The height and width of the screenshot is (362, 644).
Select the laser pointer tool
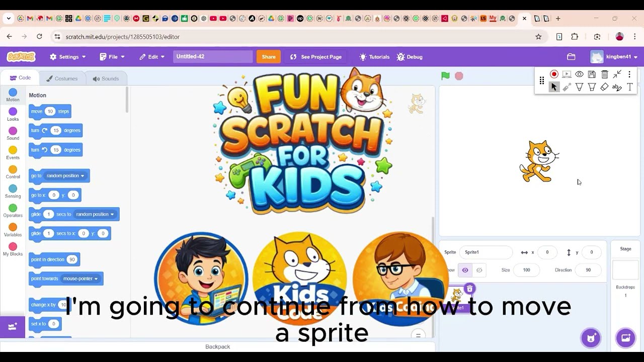click(x=567, y=87)
